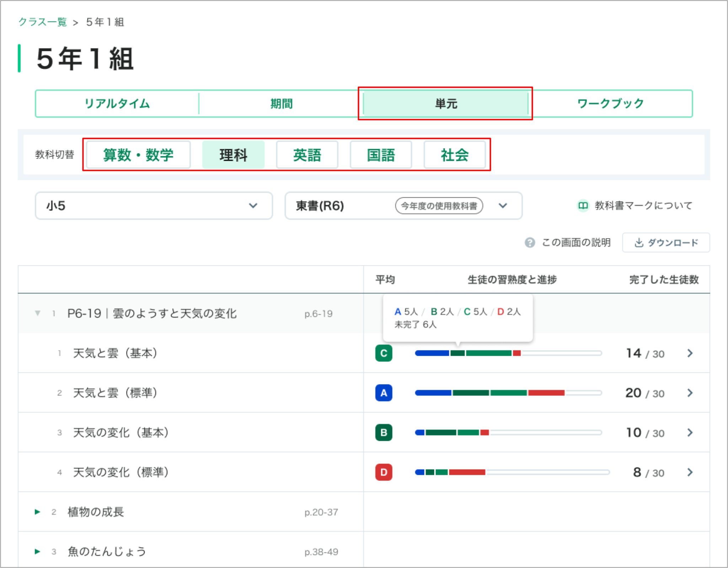This screenshot has height=568, width=728.
Task: Click the 天気の変化（標準） row title
Action: [x=121, y=472]
